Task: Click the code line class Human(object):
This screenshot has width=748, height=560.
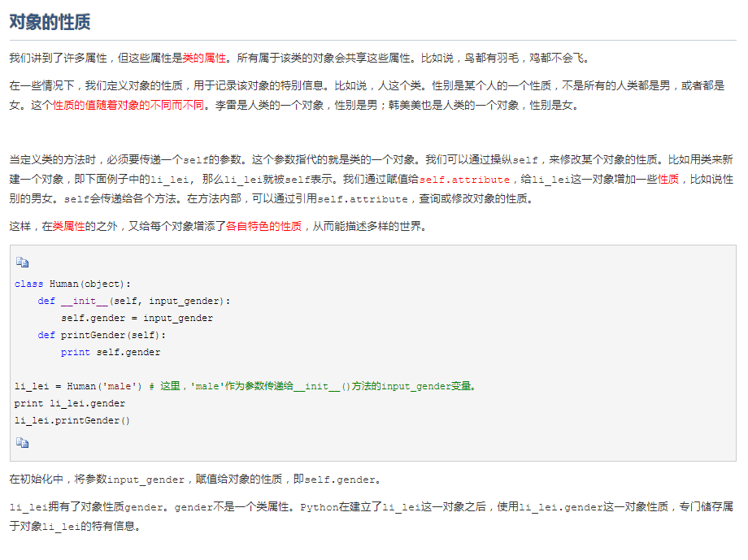Action: (72, 284)
